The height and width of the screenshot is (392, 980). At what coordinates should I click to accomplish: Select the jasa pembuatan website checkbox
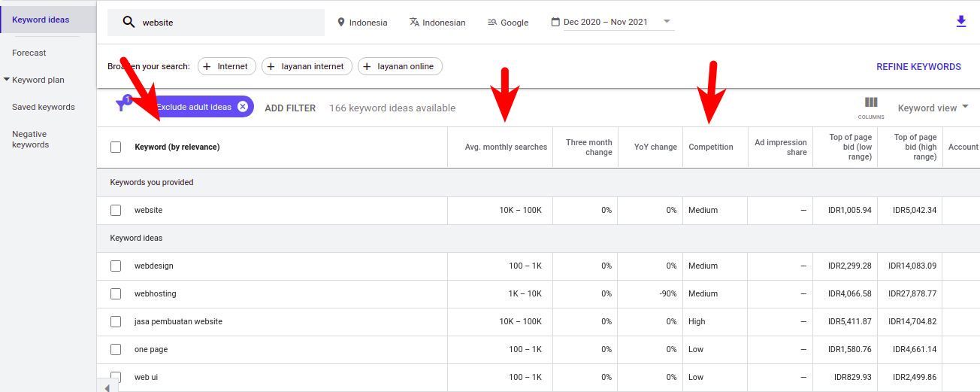coord(116,321)
